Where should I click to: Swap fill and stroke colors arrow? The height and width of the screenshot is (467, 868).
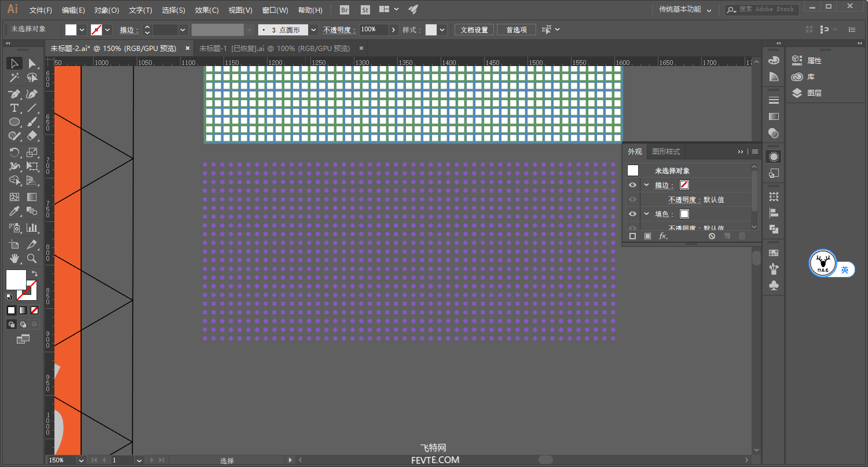click(x=35, y=273)
